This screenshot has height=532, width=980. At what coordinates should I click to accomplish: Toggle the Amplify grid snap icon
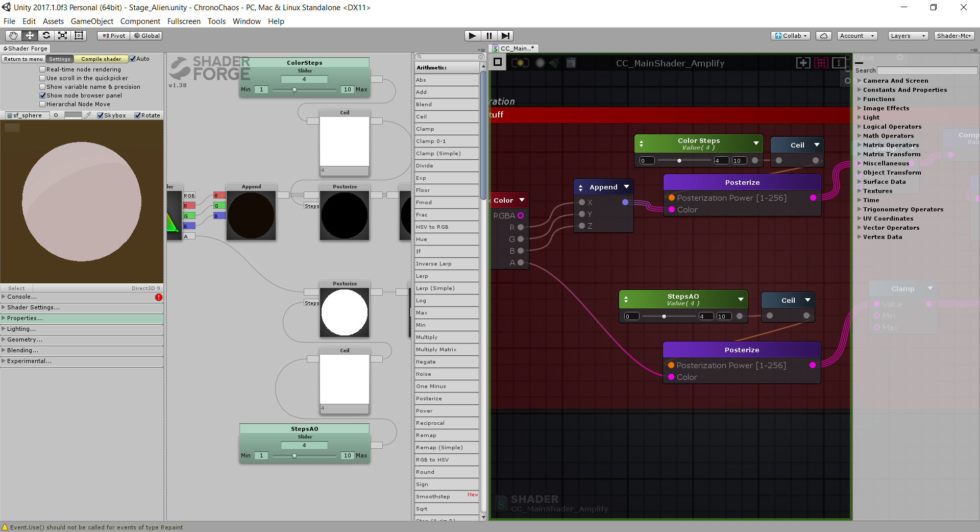[821, 63]
